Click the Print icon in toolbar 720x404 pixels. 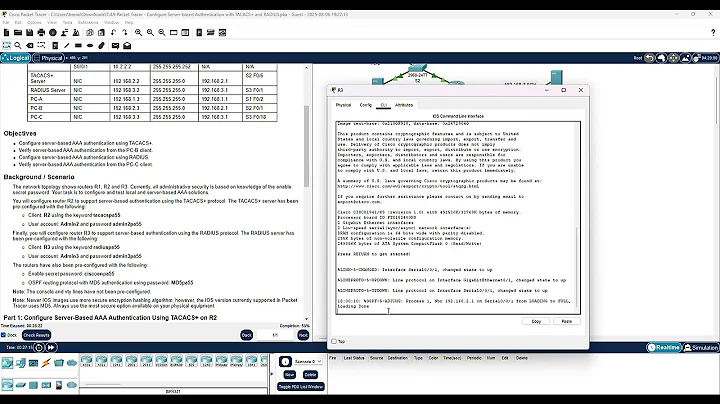(x=41, y=33)
